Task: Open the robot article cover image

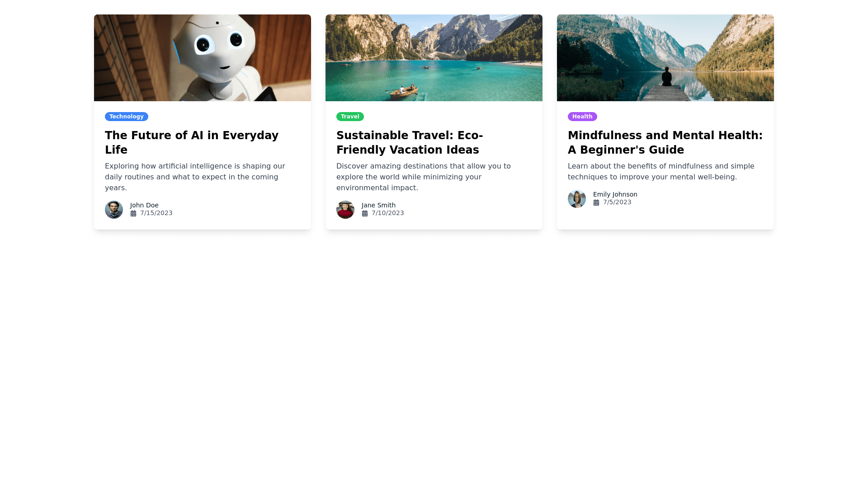Action: [203, 58]
